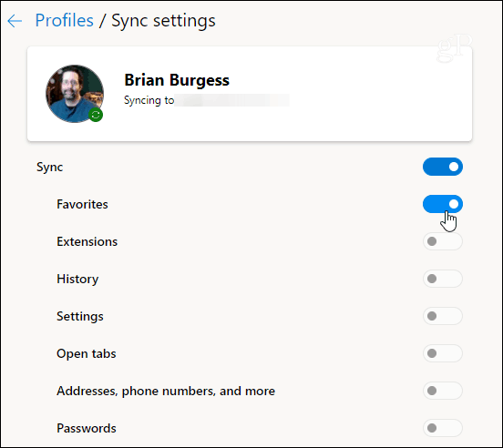Image resolution: width=503 pixels, height=448 pixels.
Task: Enable the Passwords sync toggle
Action: [443, 428]
